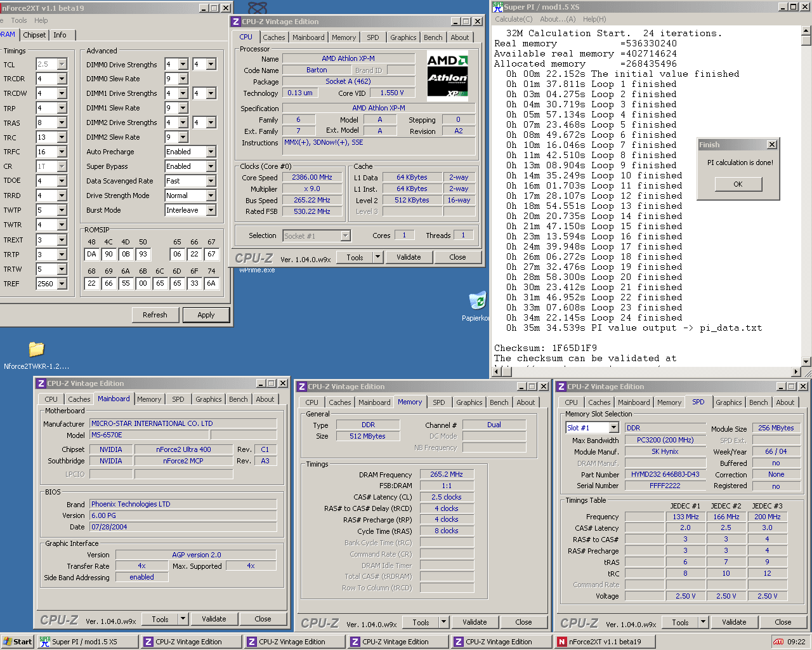Click Validate in SPD CPU-Z window
Screen dimensions: 812x650
[734, 622]
